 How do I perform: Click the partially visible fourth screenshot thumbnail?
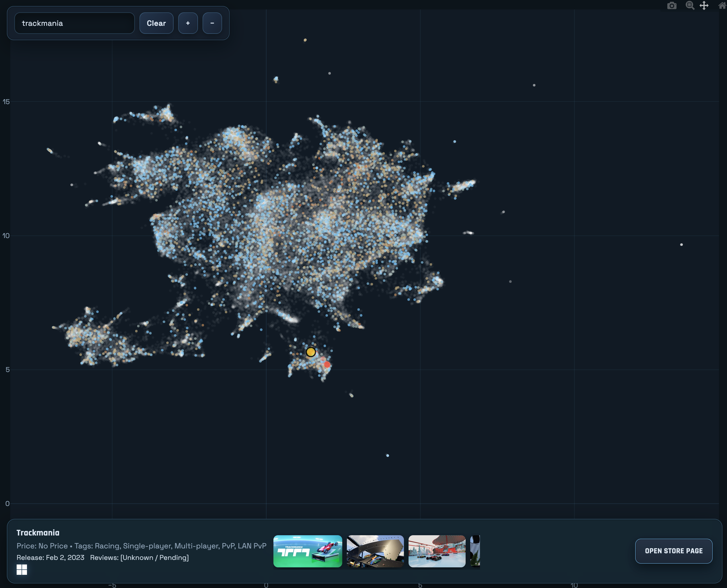pyautogui.click(x=475, y=551)
